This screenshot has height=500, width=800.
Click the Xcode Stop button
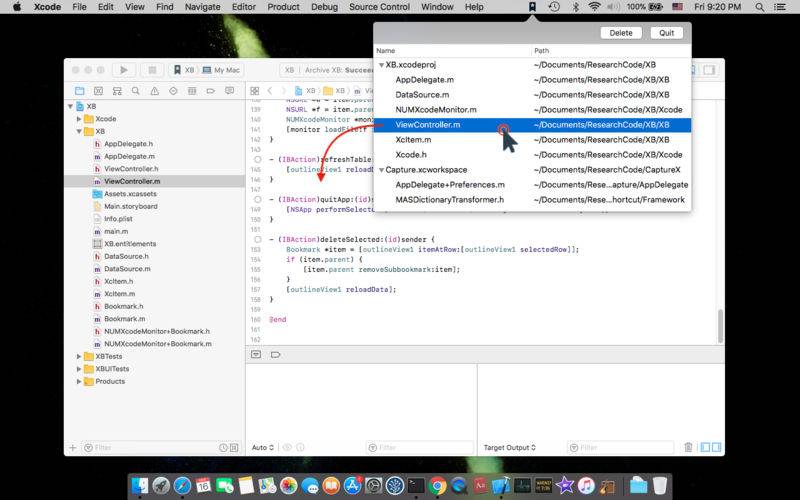tap(152, 70)
